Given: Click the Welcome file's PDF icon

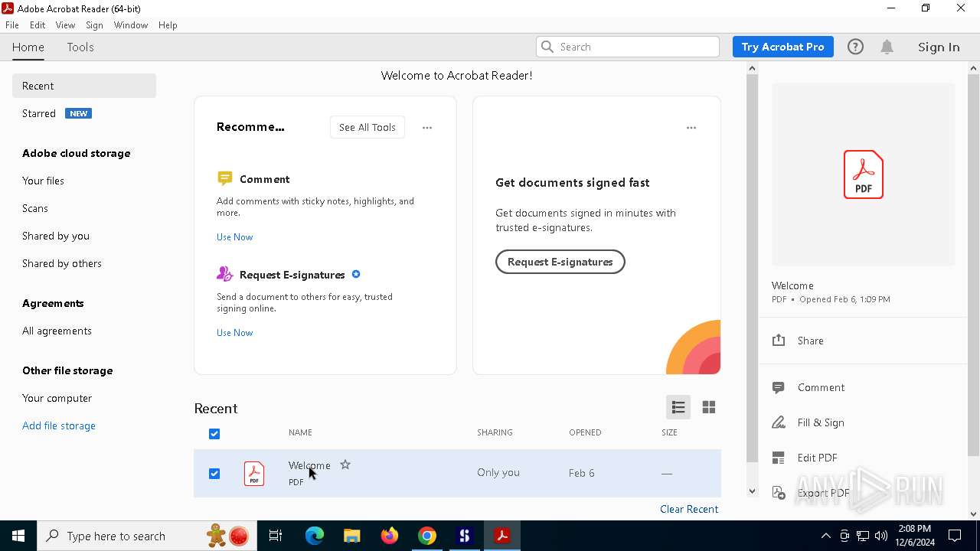Looking at the screenshot, I should [x=254, y=474].
